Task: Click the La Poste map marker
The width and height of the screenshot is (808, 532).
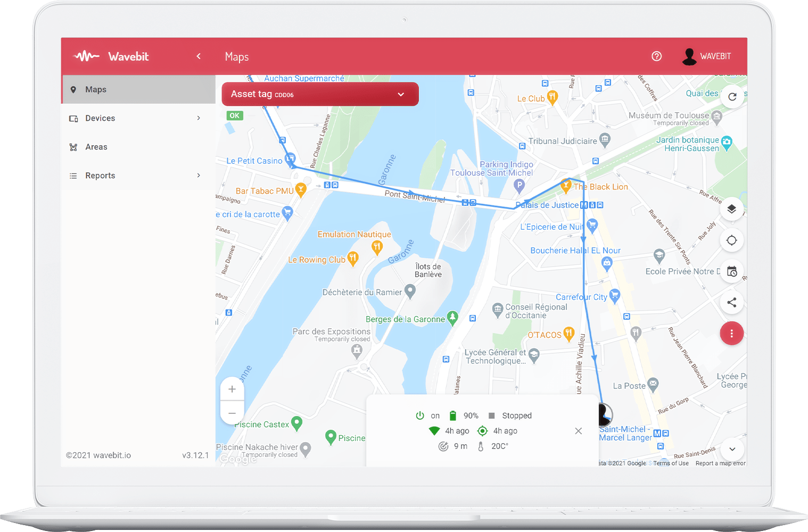Action: 653,385
